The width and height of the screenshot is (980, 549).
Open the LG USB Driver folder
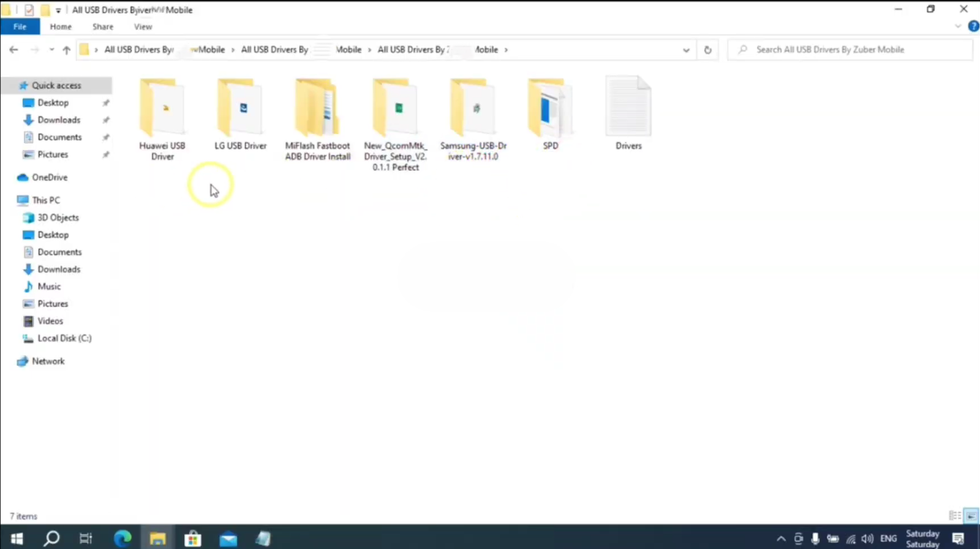240,108
